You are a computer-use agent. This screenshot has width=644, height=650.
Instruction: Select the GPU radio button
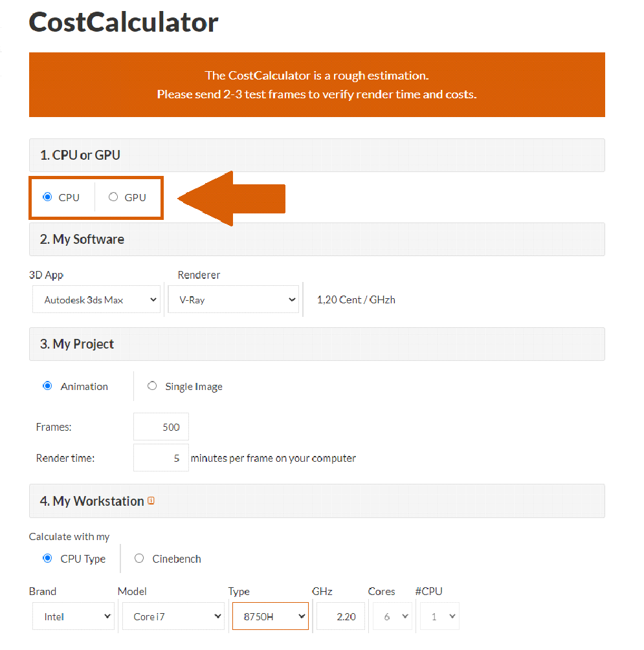click(113, 197)
